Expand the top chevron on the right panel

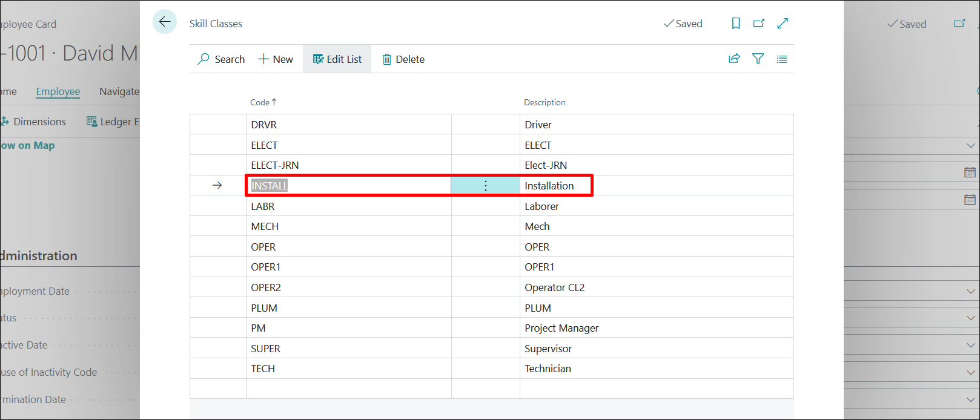[x=970, y=146]
